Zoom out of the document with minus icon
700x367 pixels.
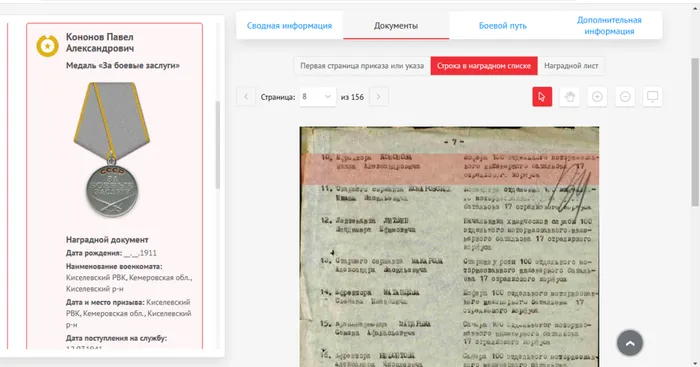625,97
